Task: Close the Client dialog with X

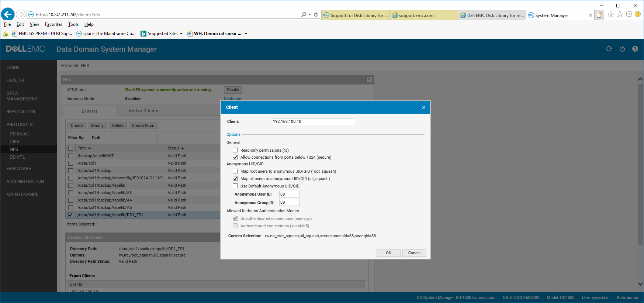Action: click(x=423, y=107)
